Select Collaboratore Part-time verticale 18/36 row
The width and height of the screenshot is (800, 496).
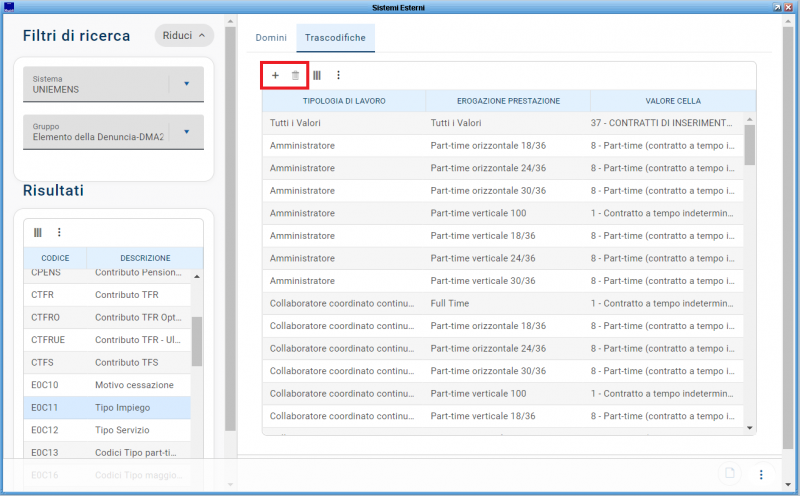[x=503, y=416]
